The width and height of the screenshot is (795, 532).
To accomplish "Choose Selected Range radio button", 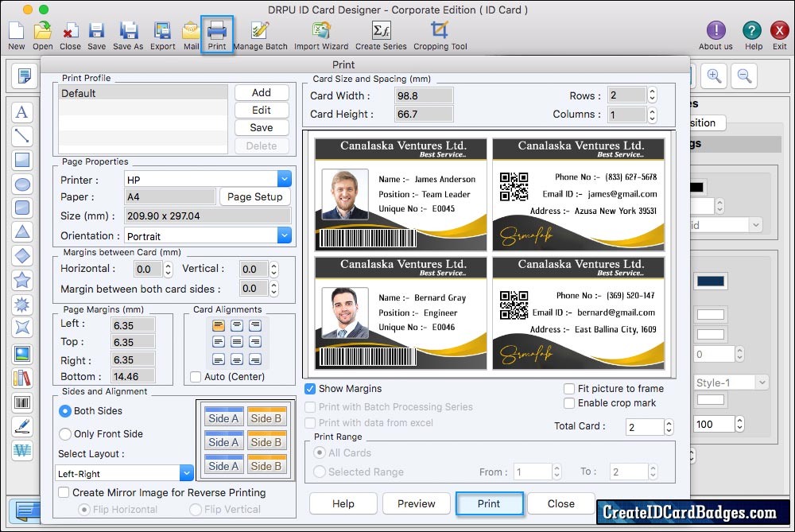I will pyautogui.click(x=320, y=472).
